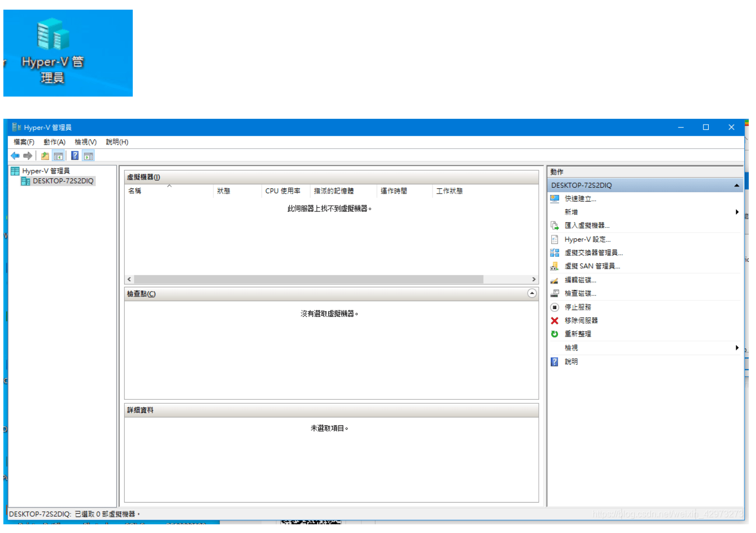The height and width of the screenshot is (533, 756).
Task: Select the DESKTOP-72S2DIQ server tree node
Action: [58, 181]
